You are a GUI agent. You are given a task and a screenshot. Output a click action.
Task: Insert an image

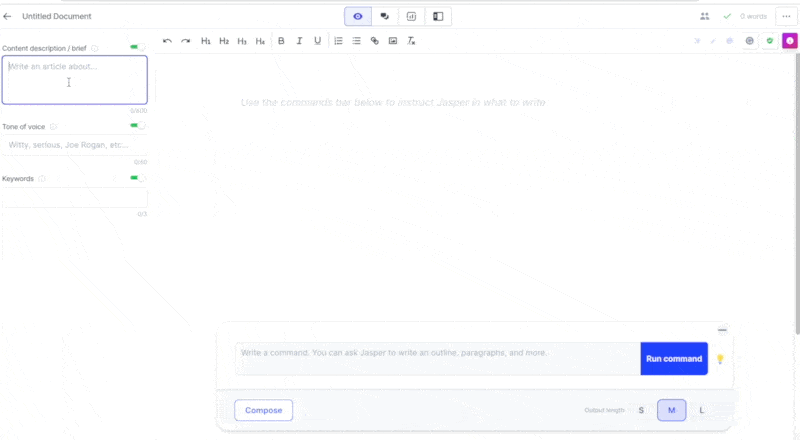pos(393,41)
